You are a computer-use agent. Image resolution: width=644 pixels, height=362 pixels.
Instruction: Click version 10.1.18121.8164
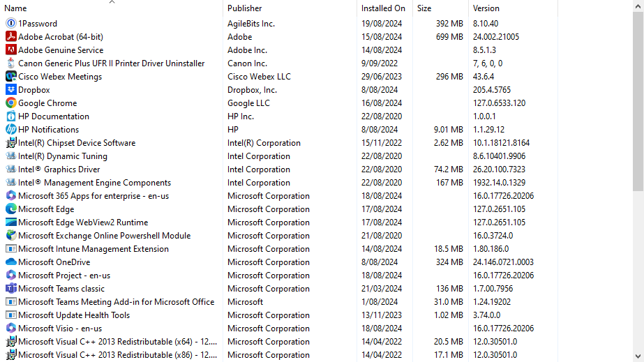pyautogui.click(x=501, y=143)
